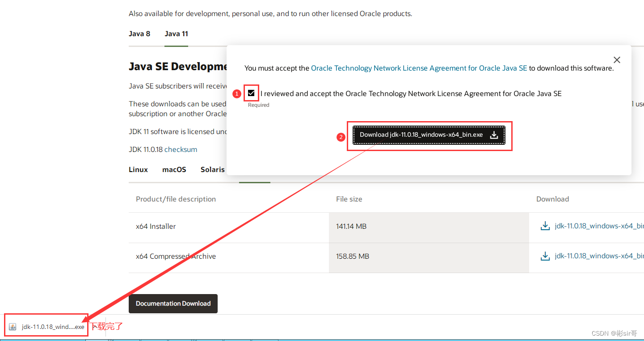Screen dimensions: 644x341
Task: Uncheck the license agreement acceptance checkbox
Action: 251,93
